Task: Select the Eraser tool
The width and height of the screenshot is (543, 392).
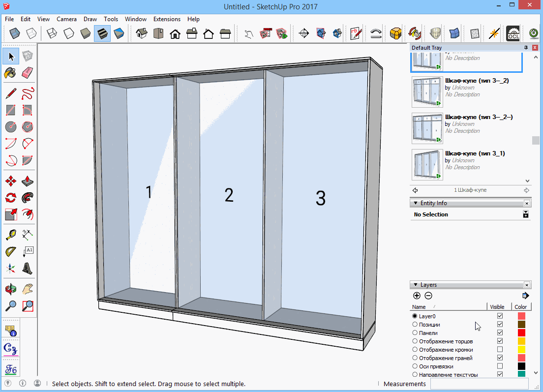Action: click(28, 73)
